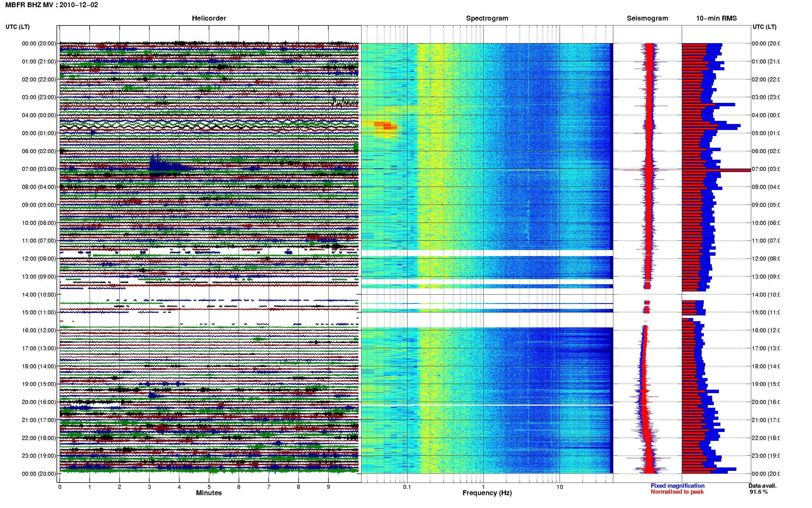Viewport: 812px width, 508px height.
Task: Click the Frequency (Hz) axis label
Action: tap(487, 493)
